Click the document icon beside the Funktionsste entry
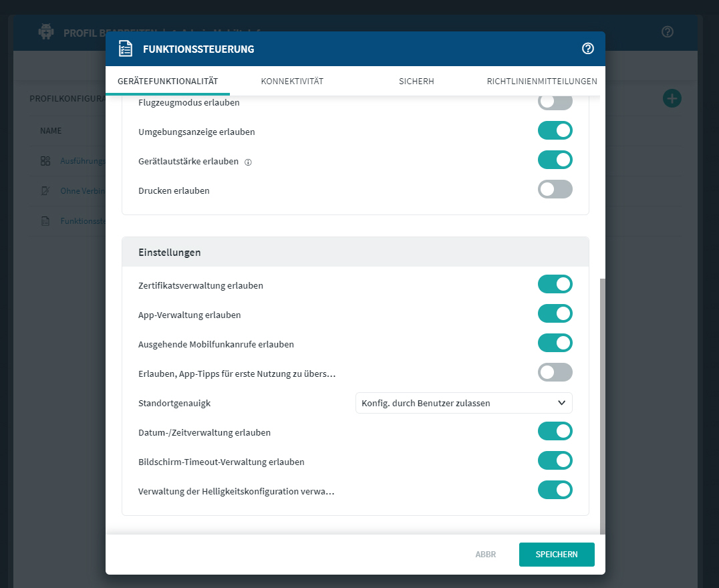 (45, 221)
